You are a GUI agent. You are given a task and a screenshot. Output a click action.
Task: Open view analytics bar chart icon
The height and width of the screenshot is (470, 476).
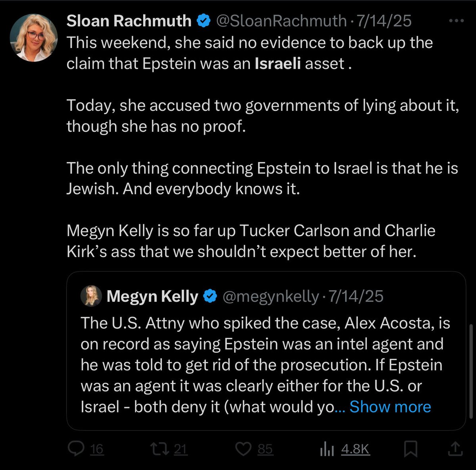pos(326,449)
